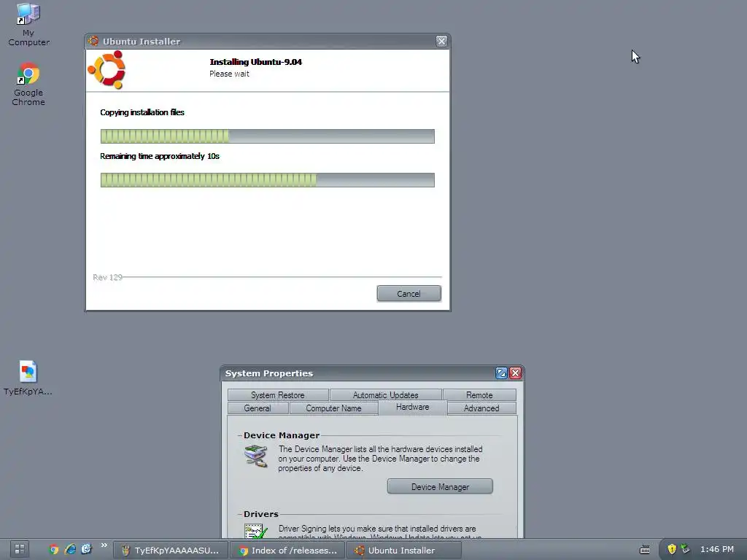Image resolution: width=747 pixels, height=560 pixels.
Task: Click the Device Manager section heading
Action: pos(282,435)
